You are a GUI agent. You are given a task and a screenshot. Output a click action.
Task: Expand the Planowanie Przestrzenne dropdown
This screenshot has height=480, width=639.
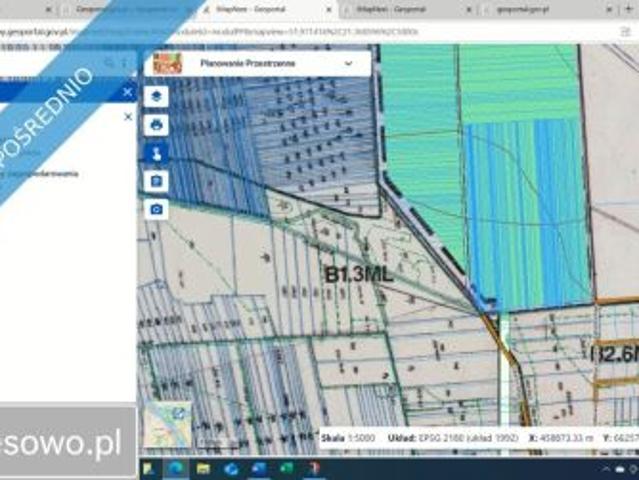click(348, 63)
